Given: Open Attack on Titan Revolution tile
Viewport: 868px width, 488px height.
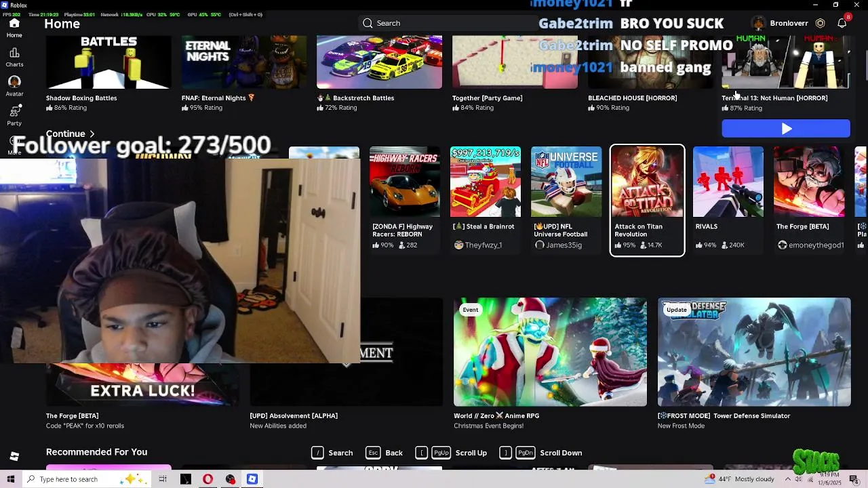Looking at the screenshot, I should click(x=647, y=200).
